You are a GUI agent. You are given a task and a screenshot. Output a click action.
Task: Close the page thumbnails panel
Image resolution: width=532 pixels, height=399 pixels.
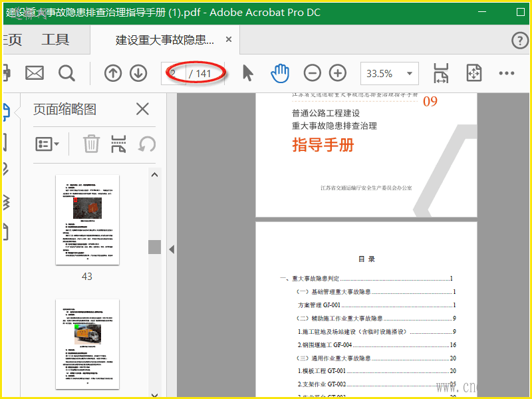(142, 109)
